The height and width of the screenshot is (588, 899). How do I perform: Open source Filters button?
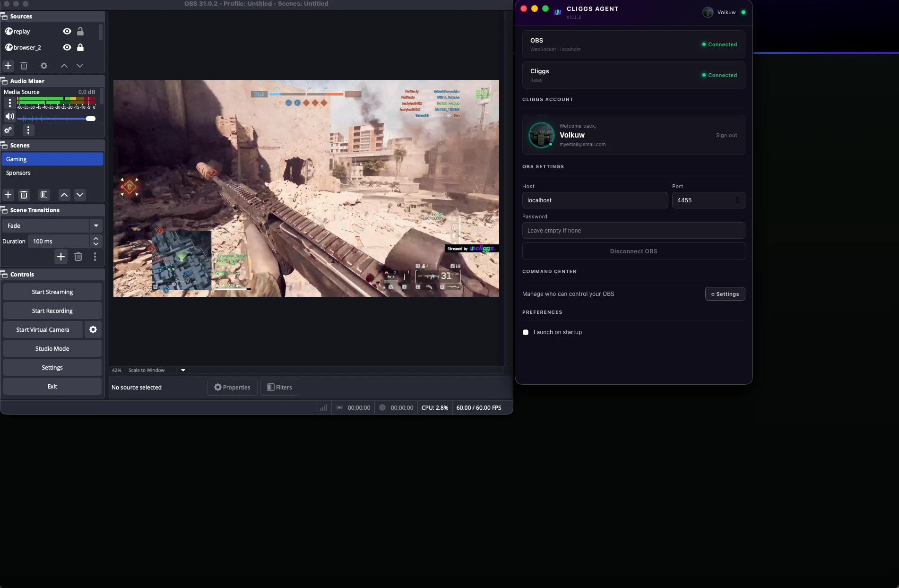[280, 387]
